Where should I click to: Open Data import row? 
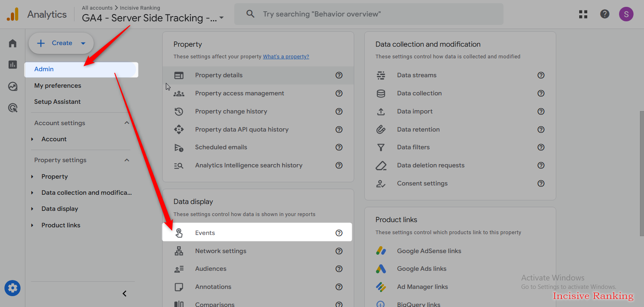[x=460, y=111]
